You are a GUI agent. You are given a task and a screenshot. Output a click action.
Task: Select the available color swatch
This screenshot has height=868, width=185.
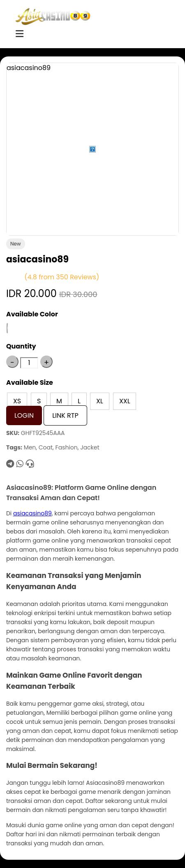pyautogui.click(x=7, y=328)
